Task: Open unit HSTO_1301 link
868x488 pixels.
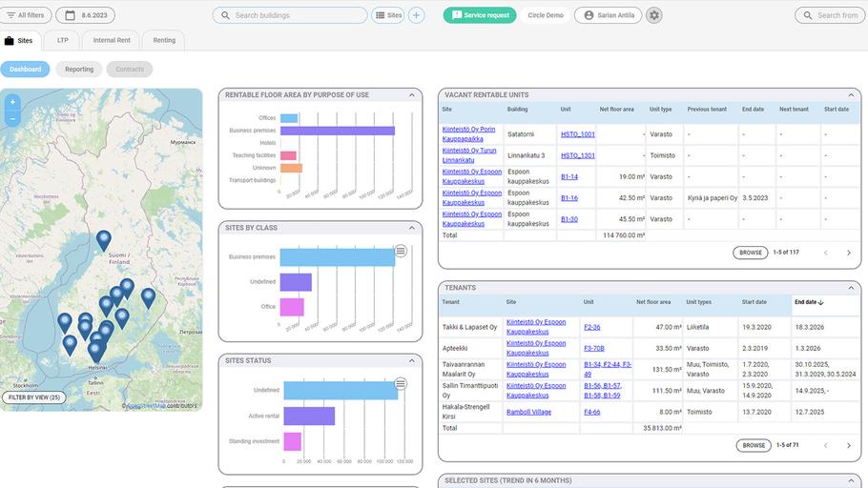Action: pyautogui.click(x=577, y=155)
